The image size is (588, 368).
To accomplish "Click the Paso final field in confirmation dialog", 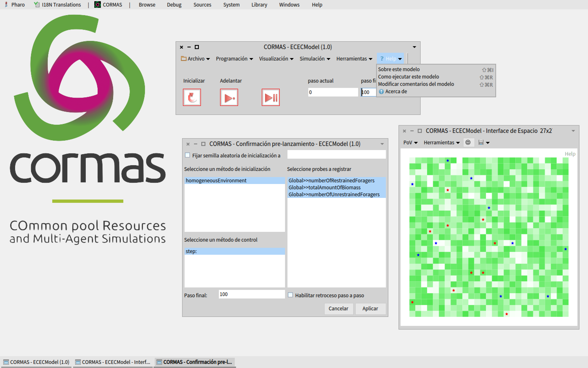I will pyautogui.click(x=252, y=294).
